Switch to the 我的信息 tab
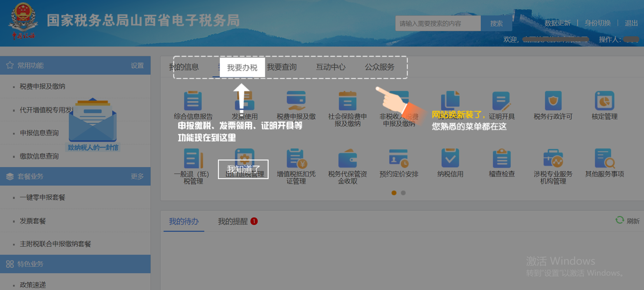The height and width of the screenshot is (290, 644). point(184,67)
